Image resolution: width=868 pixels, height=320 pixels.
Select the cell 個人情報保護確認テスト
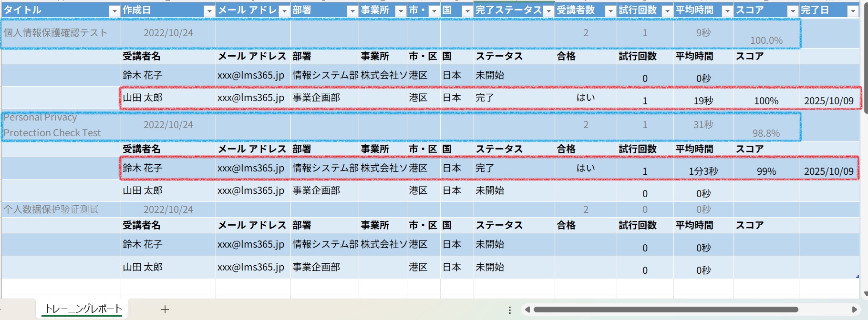coord(61,33)
